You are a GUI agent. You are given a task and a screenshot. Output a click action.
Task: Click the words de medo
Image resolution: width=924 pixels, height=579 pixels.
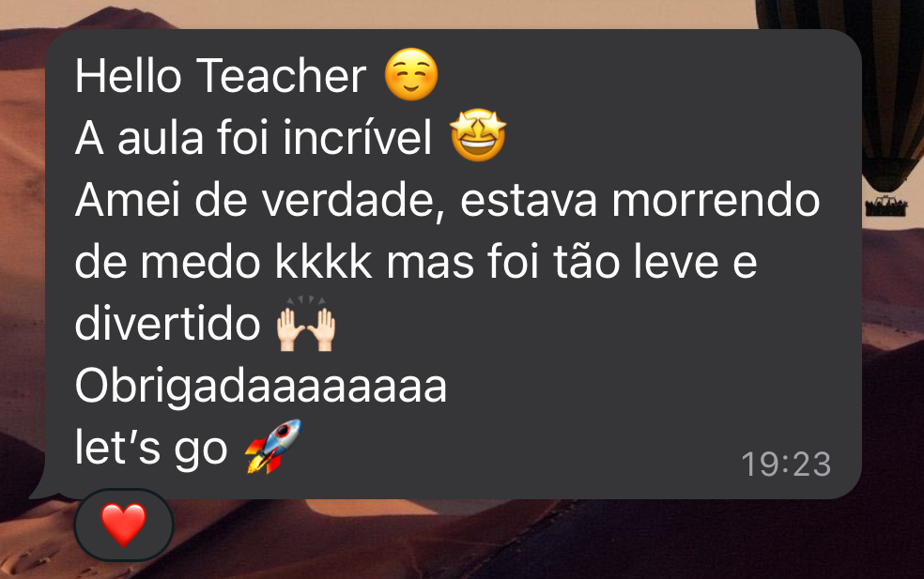[167, 261]
